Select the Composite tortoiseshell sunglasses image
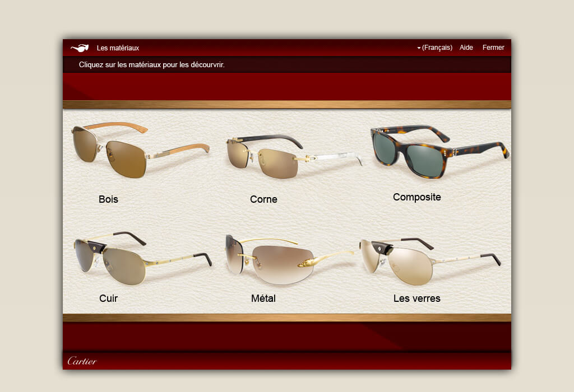The image size is (574, 392). 439,152
